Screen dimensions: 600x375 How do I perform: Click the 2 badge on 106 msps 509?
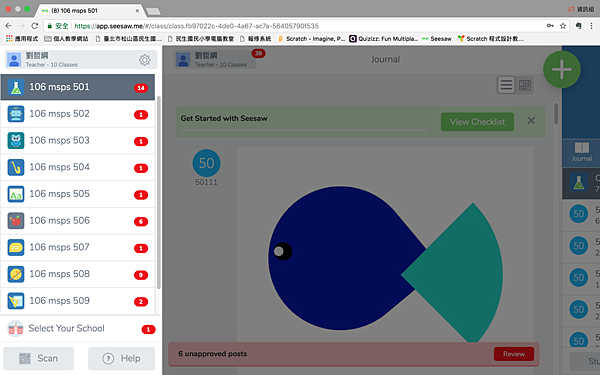pyautogui.click(x=141, y=302)
